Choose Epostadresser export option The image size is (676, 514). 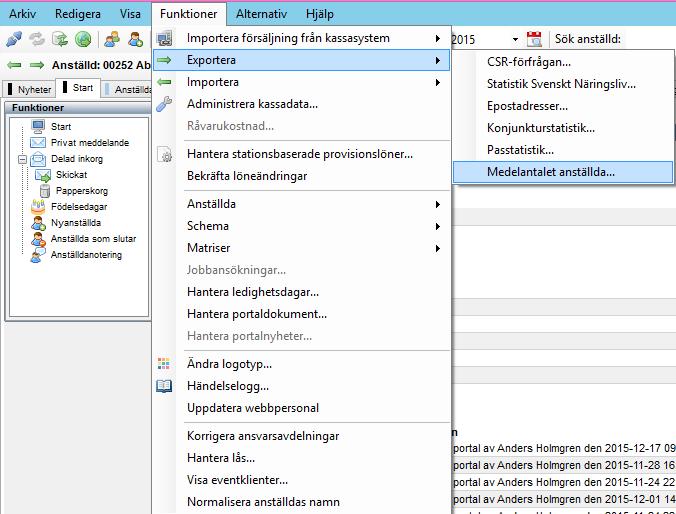coord(563,106)
